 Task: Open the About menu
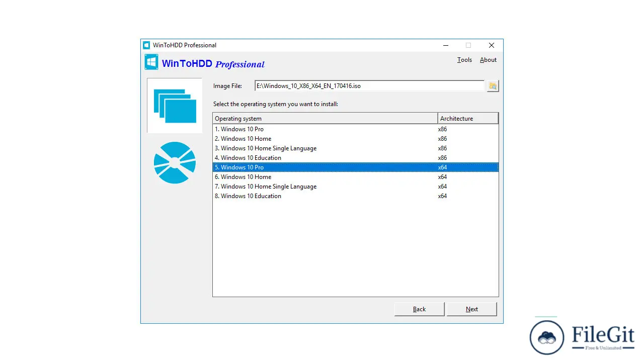[x=488, y=60]
